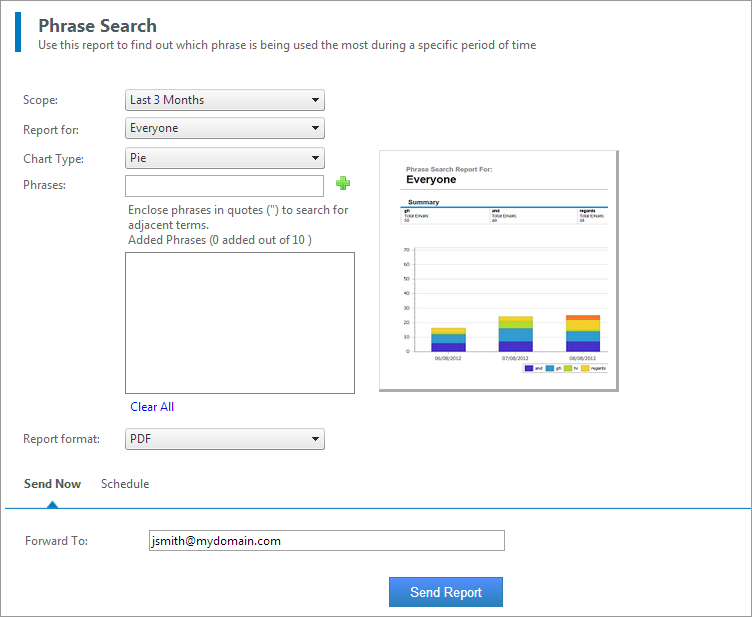Click the color legend in the preview chart
752x617 pixels.
pyautogui.click(x=564, y=368)
